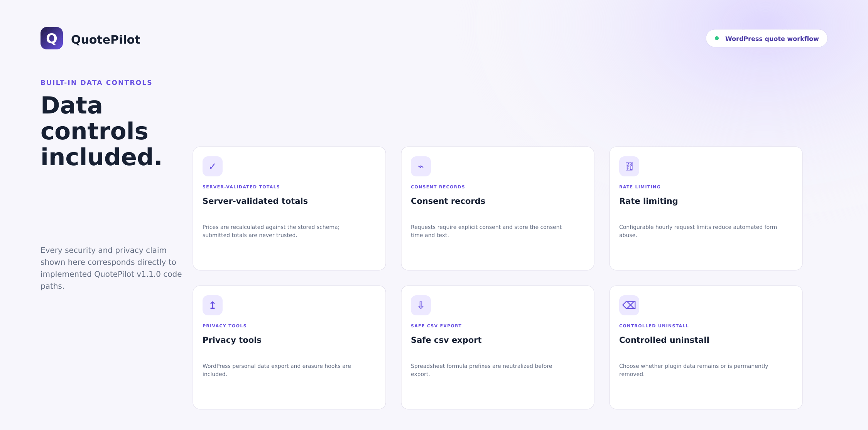Click the text about plugin data remaining or removed
This screenshot has width=868, height=430.
[694, 370]
